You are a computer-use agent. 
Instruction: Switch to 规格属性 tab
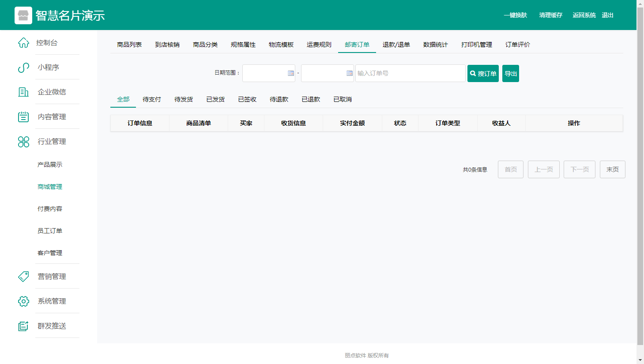coord(243,45)
